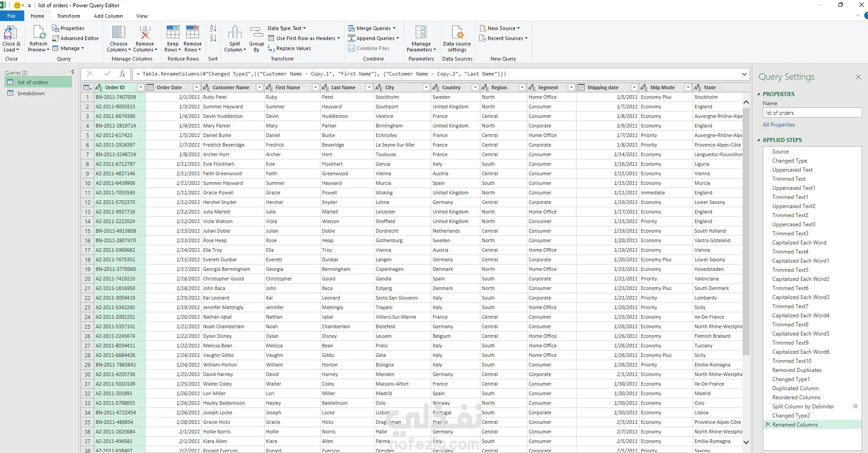Open the Append Queries dropdown

click(x=373, y=38)
